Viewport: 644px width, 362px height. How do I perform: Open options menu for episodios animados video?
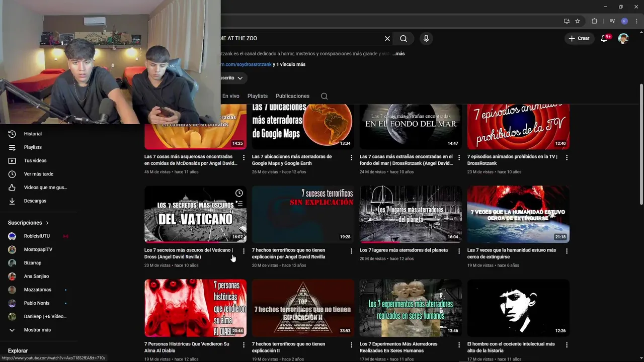pos(567,157)
